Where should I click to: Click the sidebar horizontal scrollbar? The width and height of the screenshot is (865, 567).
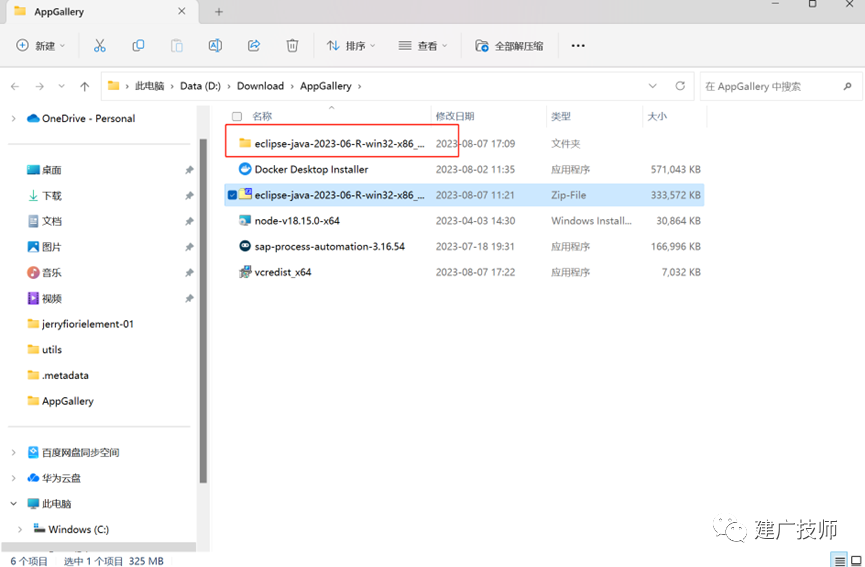click(x=98, y=546)
